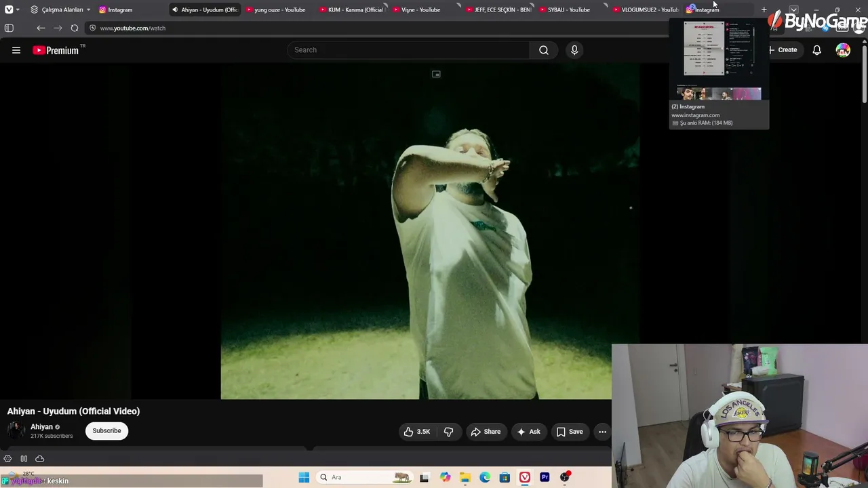Switch to Vivaldi on the taskbar
The image size is (868, 488).
[x=525, y=477]
